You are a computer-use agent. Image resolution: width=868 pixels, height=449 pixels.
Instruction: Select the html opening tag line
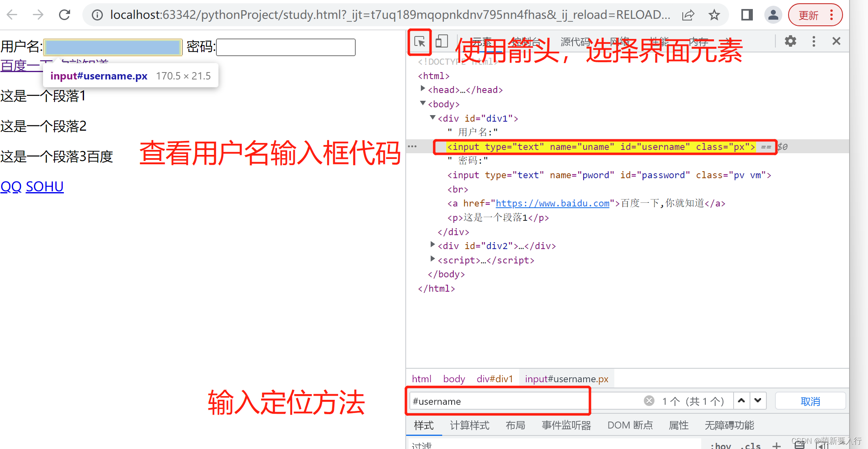(x=434, y=76)
